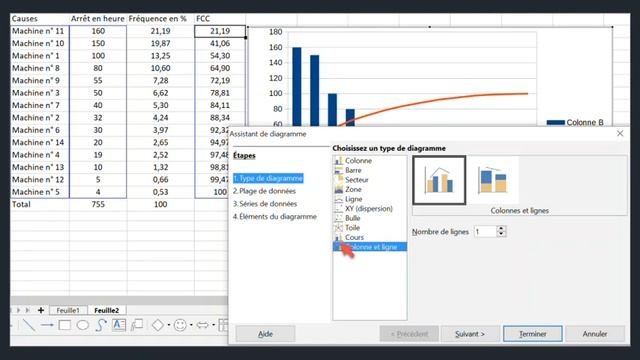Close the Assistant de diagramme dialog

pos(620,134)
